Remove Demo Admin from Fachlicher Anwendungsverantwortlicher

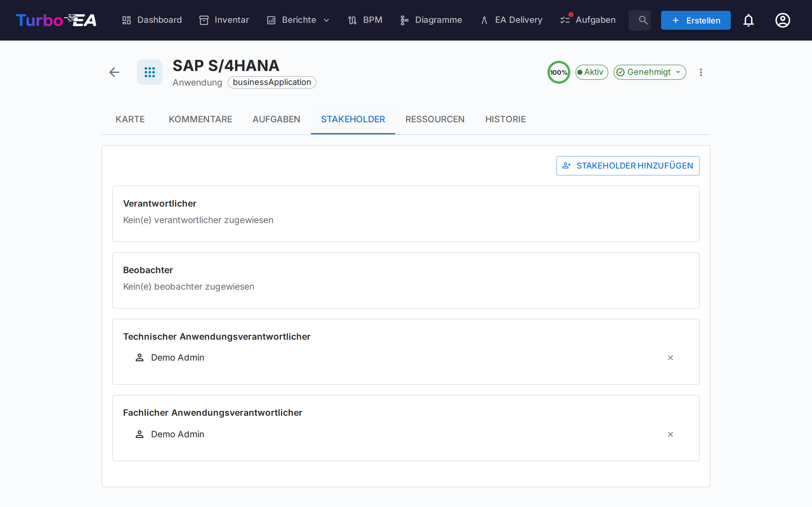coord(670,434)
